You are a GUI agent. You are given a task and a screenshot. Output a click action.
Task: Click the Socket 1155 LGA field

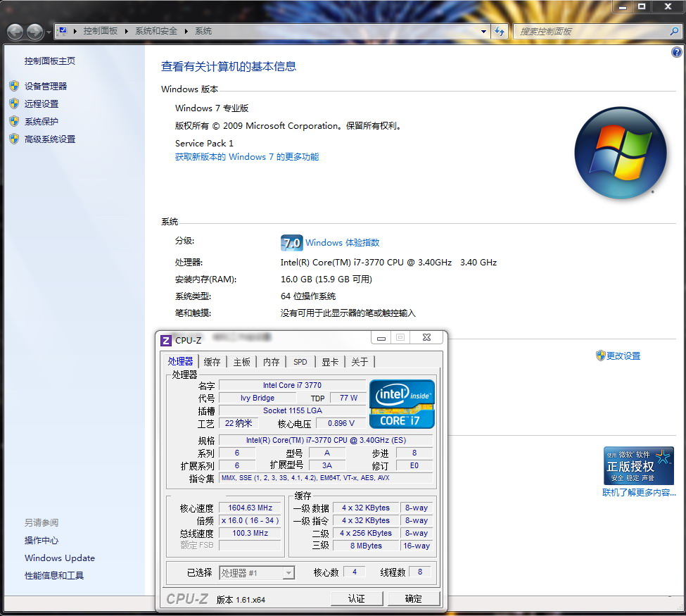pos(292,410)
